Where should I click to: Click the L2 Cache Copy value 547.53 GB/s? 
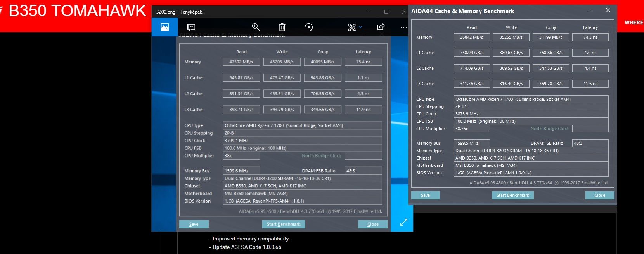551,68
